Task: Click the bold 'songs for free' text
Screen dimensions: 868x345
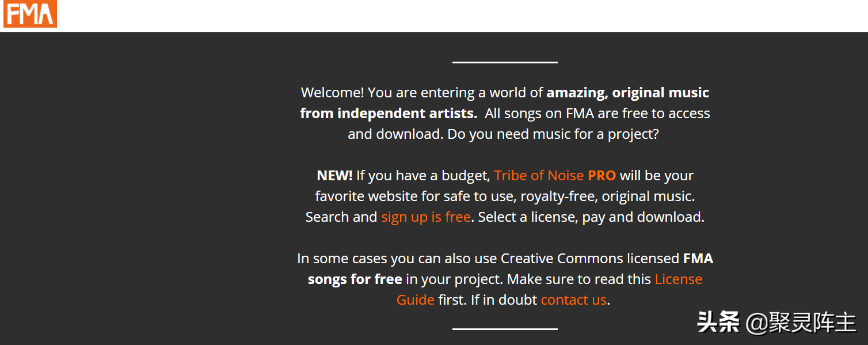Action: (355, 279)
